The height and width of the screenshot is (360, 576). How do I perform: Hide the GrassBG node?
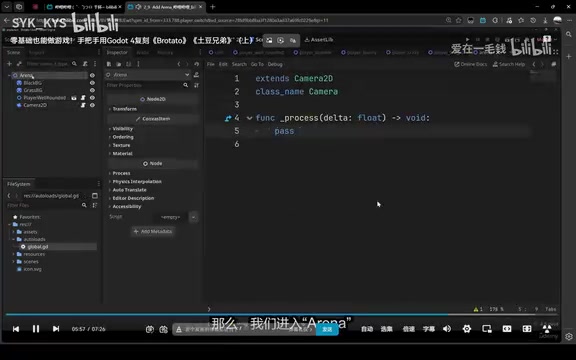[92, 90]
